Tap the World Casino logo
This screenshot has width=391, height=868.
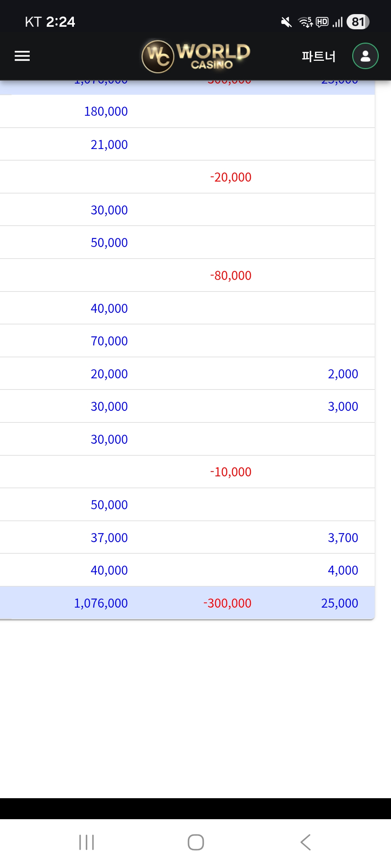[x=196, y=56]
